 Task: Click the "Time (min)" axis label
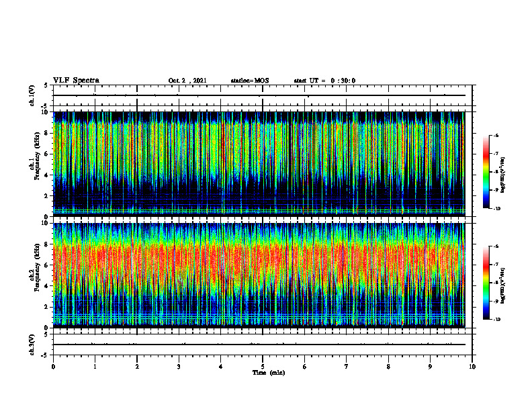269,373
